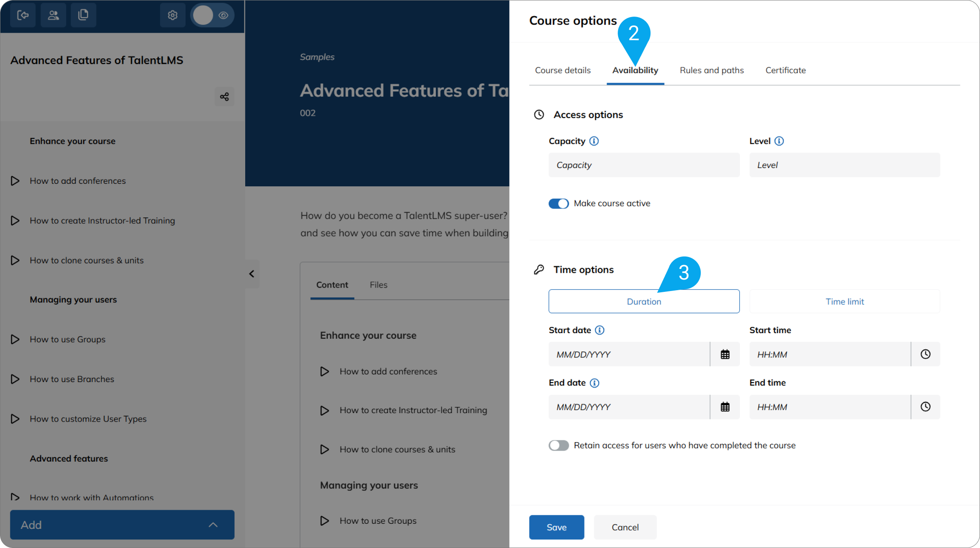
Task: Collapse the sidebar with left arrow
Action: pyautogui.click(x=252, y=274)
